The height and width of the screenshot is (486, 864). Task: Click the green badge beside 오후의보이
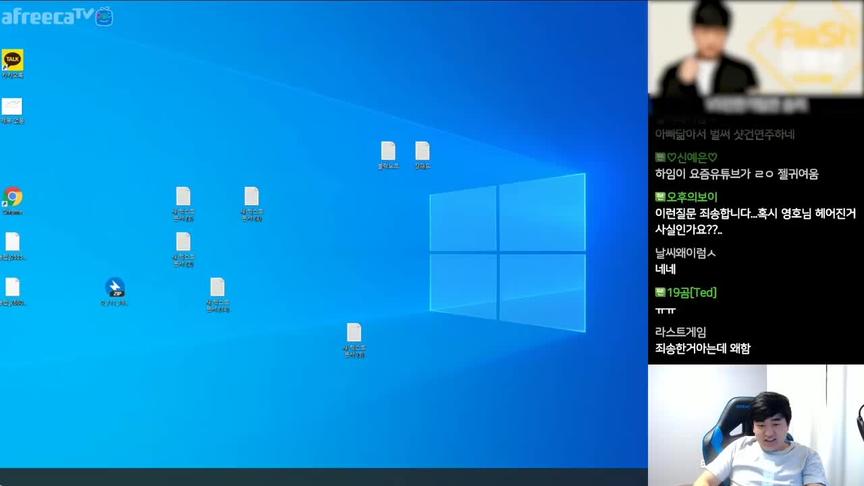pyautogui.click(x=660, y=197)
